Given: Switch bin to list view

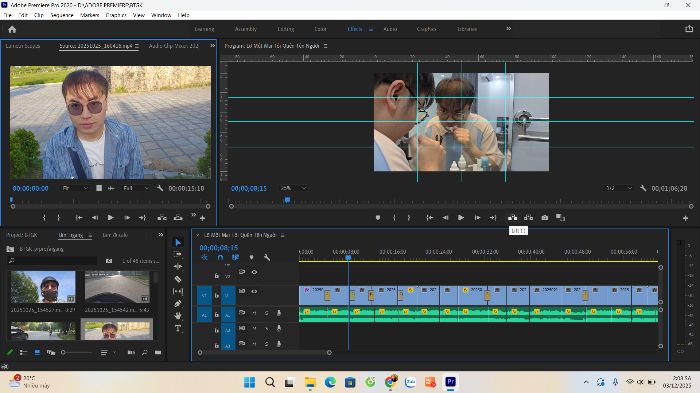Looking at the screenshot, I should [23, 352].
